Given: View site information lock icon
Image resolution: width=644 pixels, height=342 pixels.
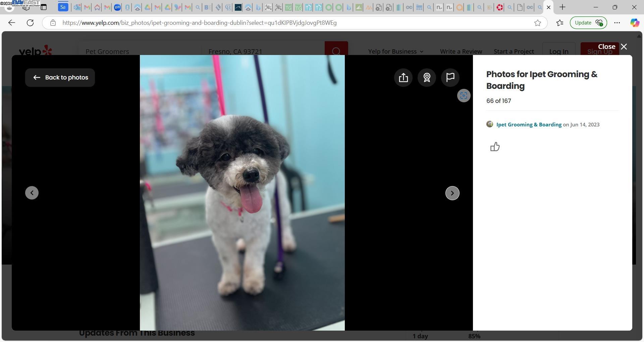Looking at the screenshot, I should [x=53, y=23].
